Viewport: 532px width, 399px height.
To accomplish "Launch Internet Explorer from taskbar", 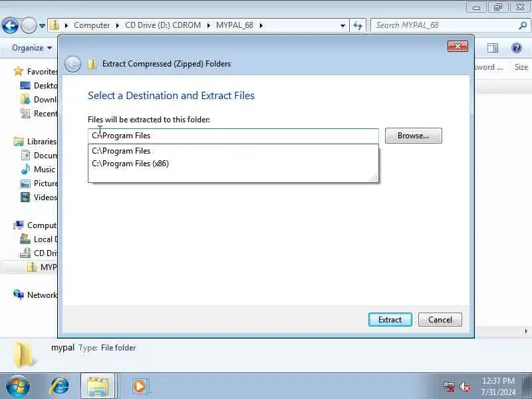I will pos(59,386).
